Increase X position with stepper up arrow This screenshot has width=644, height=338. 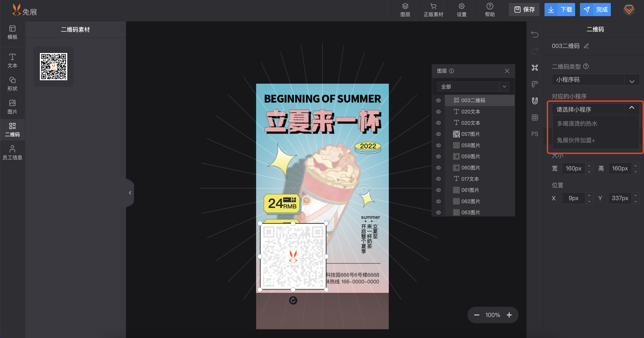click(589, 195)
